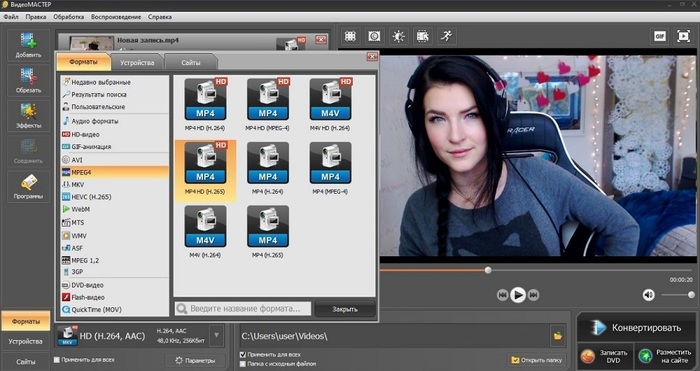
Task: Open the Справка menu
Action: 160,17
